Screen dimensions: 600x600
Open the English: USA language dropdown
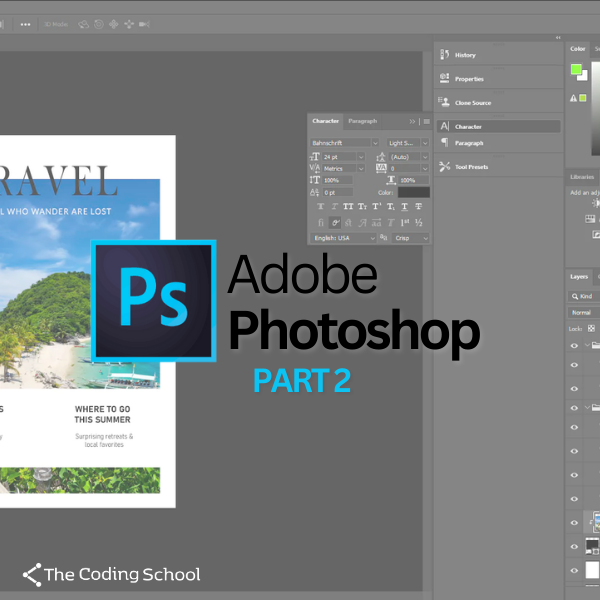345,238
